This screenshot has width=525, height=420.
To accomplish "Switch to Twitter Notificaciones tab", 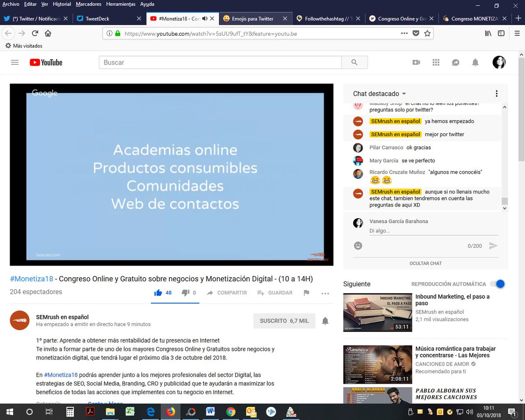I will click(35, 19).
